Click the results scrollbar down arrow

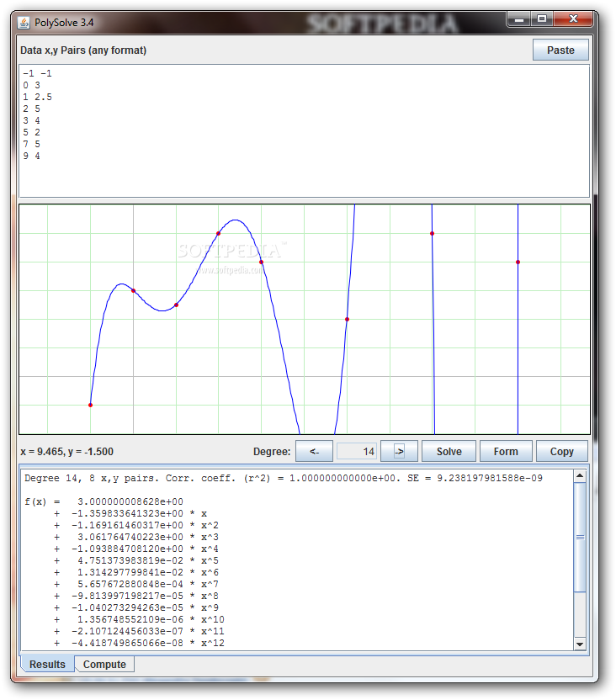tap(580, 644)
